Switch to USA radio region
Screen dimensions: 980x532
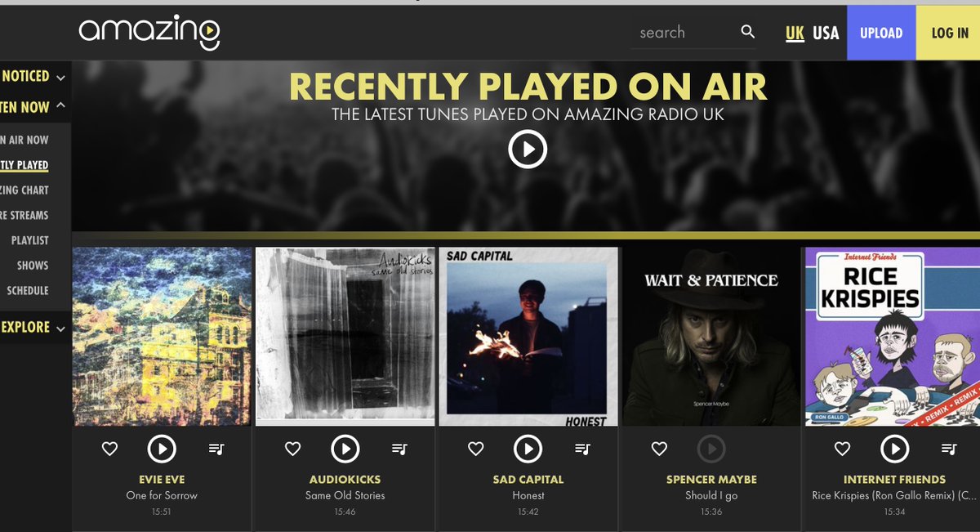click(x=826, y=33)
